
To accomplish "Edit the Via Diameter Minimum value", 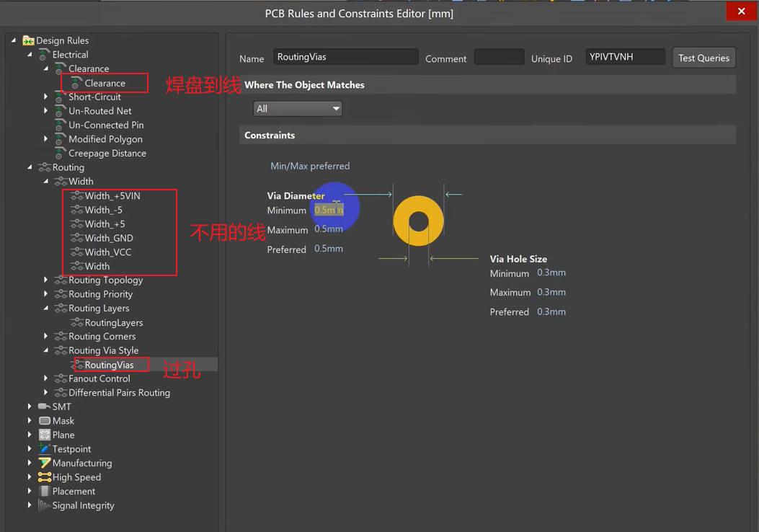I will [x=329, y=210].
